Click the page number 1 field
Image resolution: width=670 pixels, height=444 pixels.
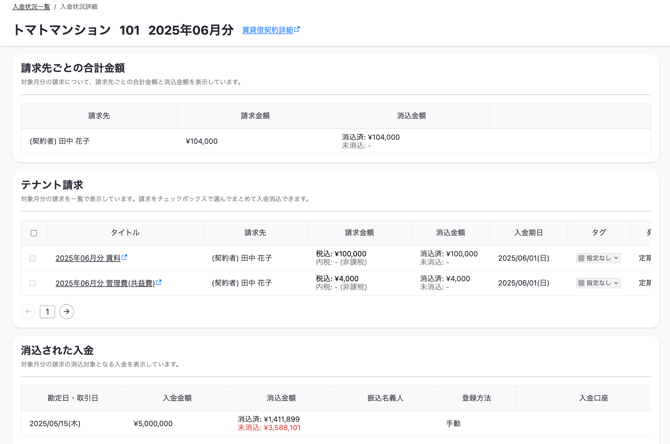pyautogui.click(x=47, y=312)
